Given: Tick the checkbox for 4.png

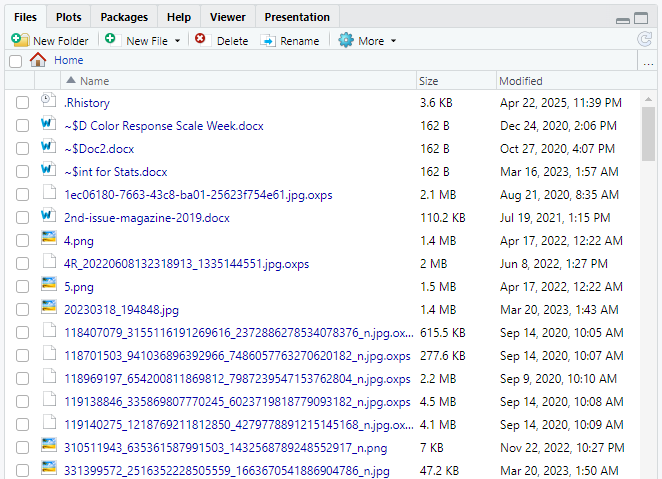Looking at the screenshot, I should [22, 241].
